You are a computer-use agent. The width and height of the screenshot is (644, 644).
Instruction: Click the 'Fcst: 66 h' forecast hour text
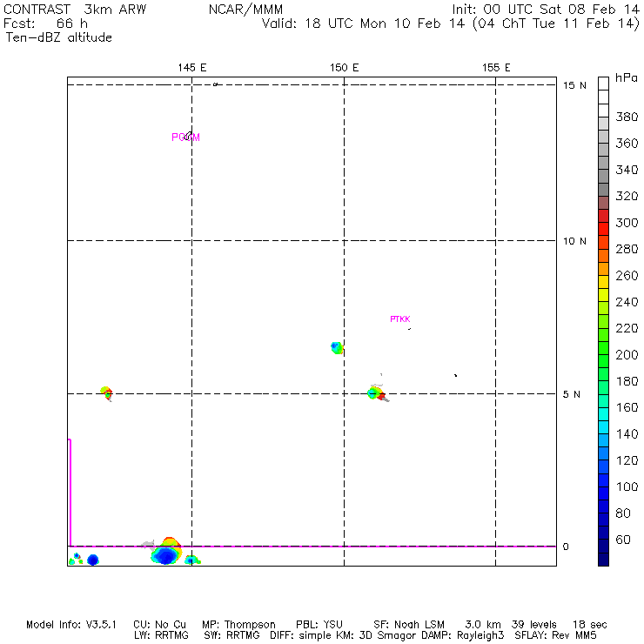45,23
